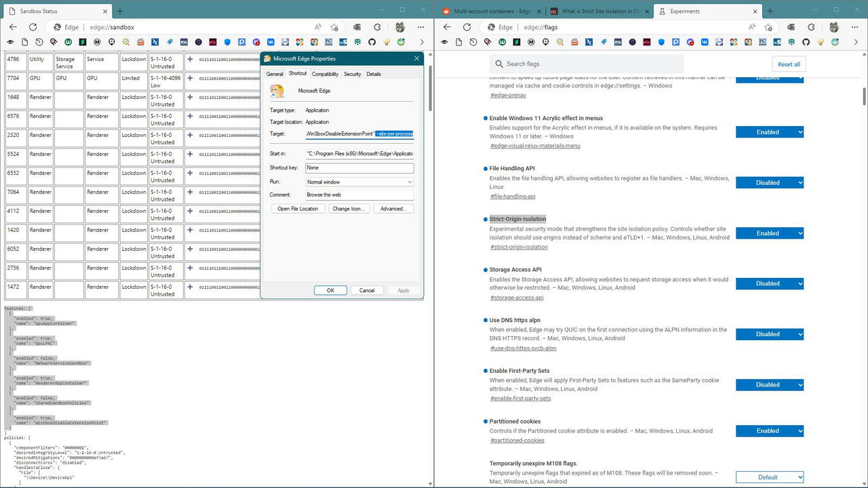The image size is (868, 488).
Task: Click the Back arrow in the Sandbox Status window
Action: click(14, 27)
